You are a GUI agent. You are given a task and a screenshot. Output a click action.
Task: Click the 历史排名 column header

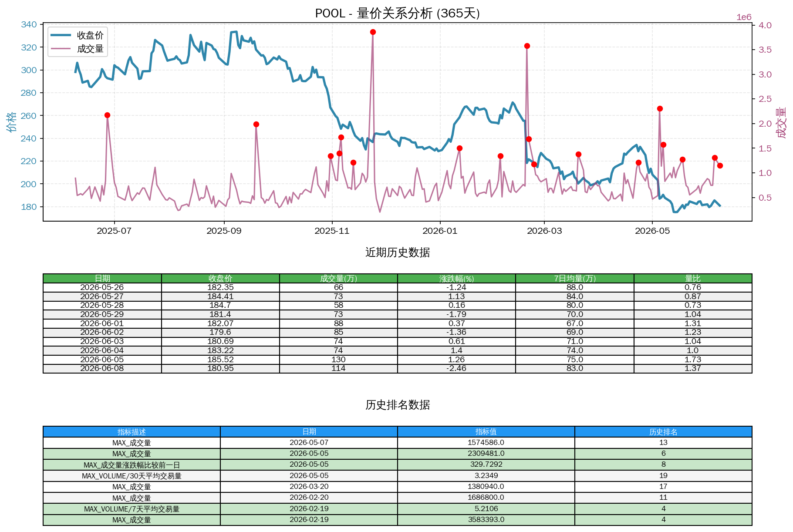click(x=663, y=432)
